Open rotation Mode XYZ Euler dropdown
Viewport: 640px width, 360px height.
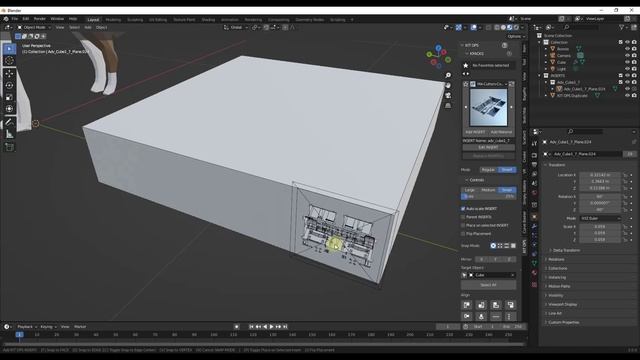600,218
